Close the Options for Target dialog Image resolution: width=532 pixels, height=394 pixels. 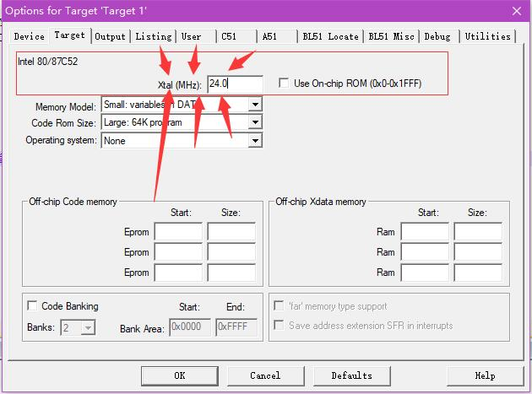click(517, 11)
